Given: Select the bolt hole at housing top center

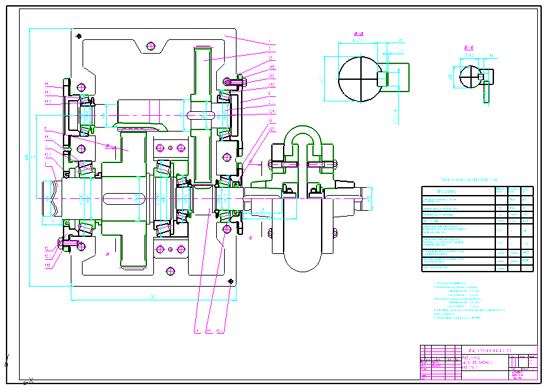Looking at the screenshot, I should (151, 46).
